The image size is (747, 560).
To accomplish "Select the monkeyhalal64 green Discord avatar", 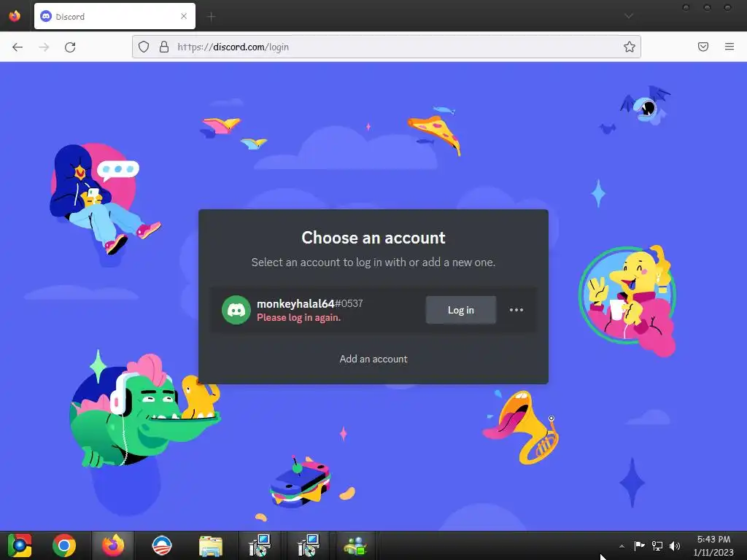I will [236, 310].
